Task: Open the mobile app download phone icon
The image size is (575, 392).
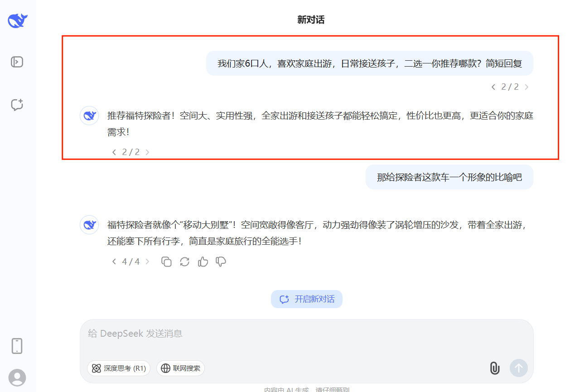Action: [17, 346]
